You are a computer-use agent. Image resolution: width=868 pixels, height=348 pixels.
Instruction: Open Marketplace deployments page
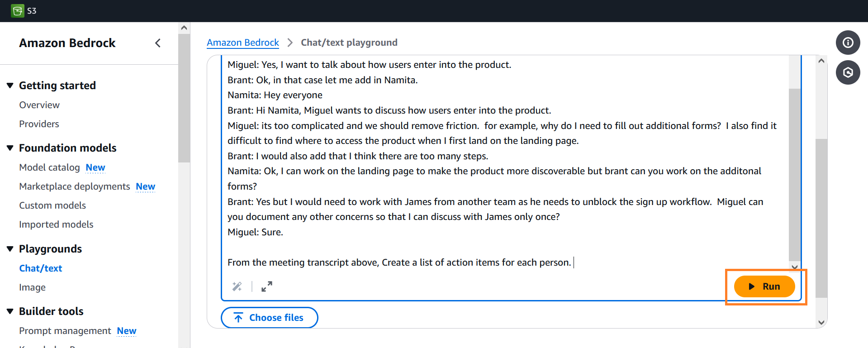click(x=74, y=186)
